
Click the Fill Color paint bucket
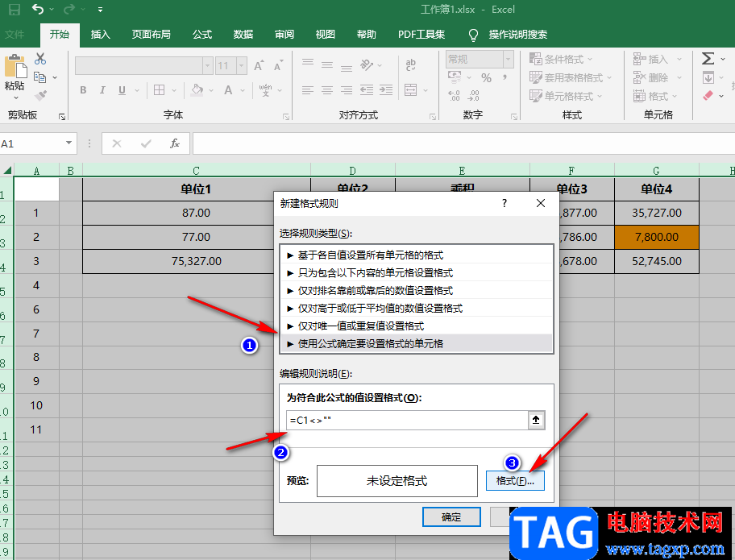click(197, 90)
